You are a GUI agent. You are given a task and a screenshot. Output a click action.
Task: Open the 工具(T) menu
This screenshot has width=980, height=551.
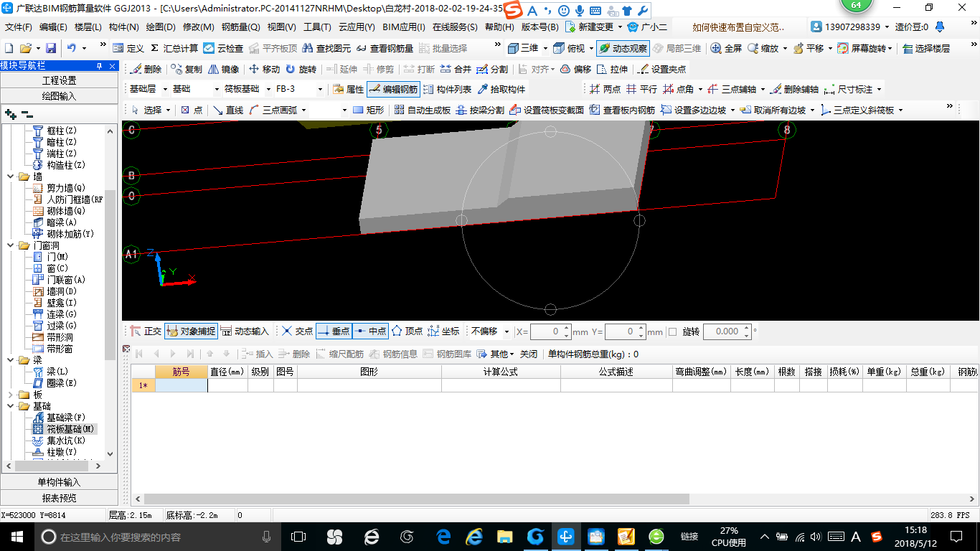point(317,27)
